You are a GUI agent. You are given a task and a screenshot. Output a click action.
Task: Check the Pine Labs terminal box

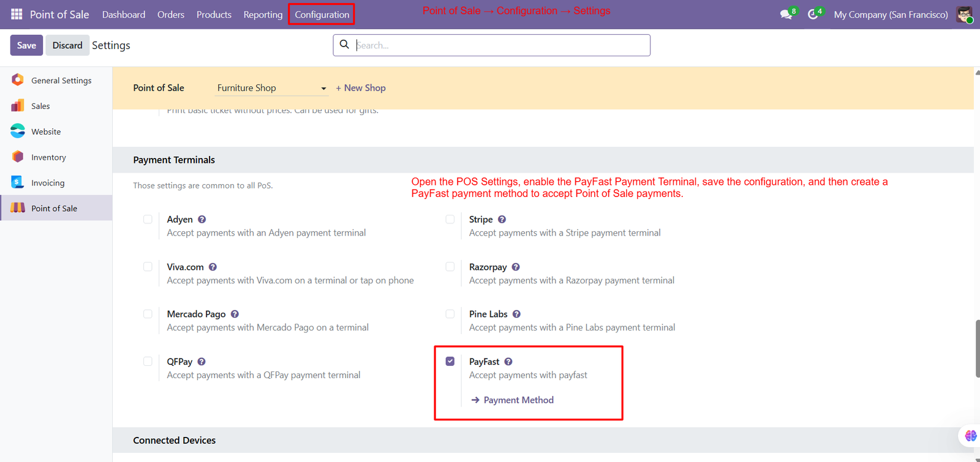pyautogui.click(x=450, y=314)
